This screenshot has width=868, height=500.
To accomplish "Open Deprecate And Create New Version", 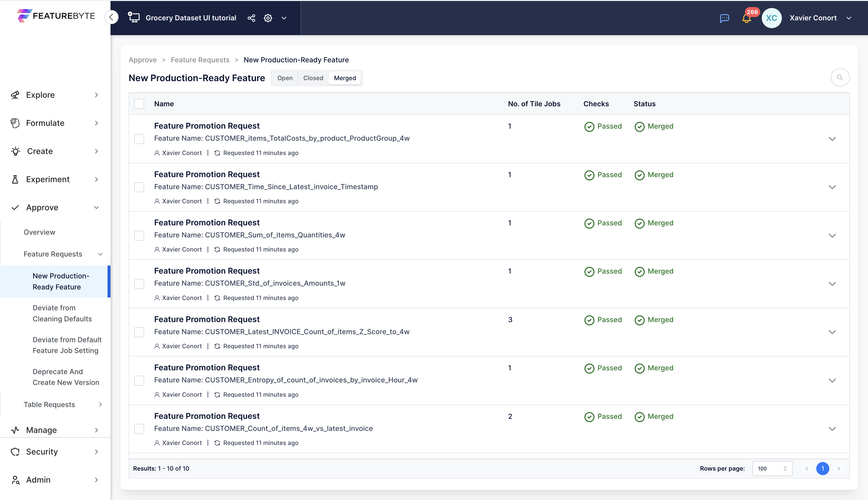I will pyautogui.click(x=66, y=377).
